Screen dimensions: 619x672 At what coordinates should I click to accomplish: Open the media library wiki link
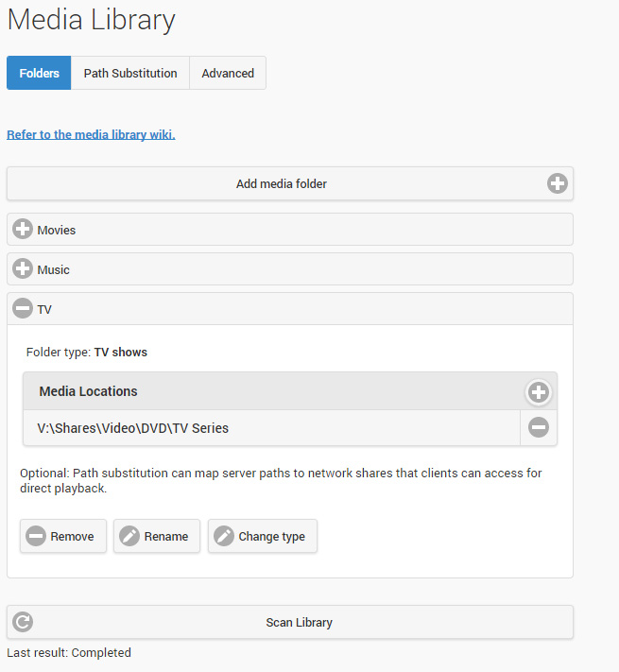pos(91,134)
